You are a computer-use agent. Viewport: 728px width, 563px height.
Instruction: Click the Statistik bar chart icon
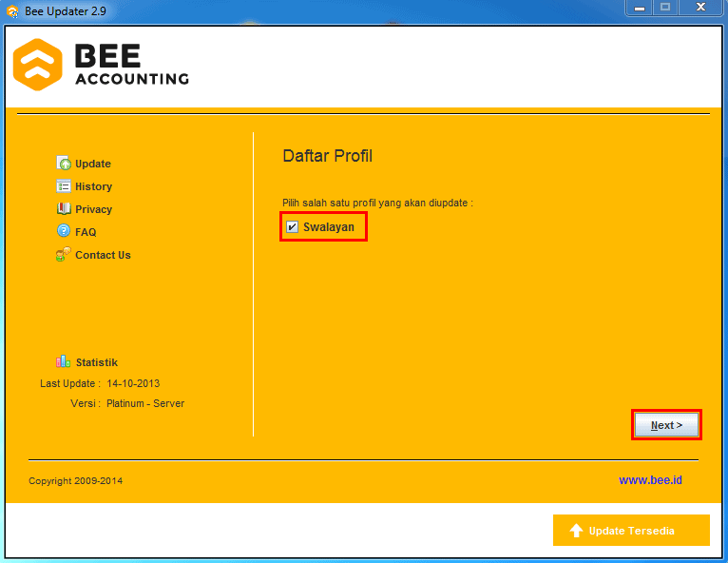pyautogui.click(x=63, y=361)
